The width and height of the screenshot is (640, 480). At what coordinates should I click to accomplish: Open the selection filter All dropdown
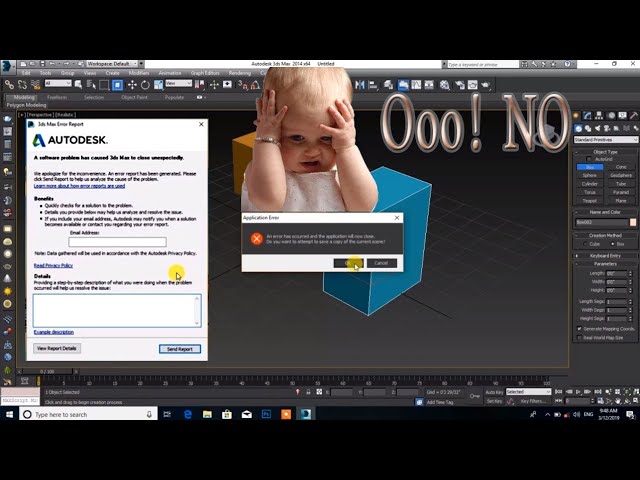(58, 83)
